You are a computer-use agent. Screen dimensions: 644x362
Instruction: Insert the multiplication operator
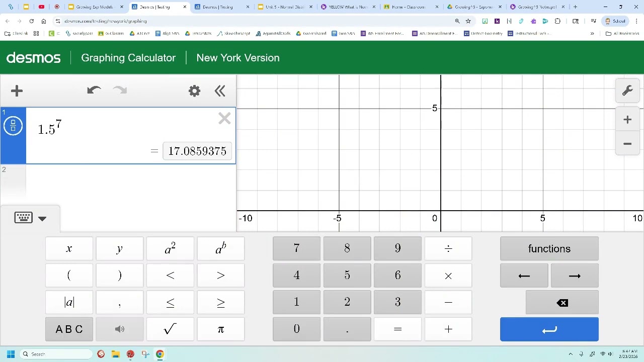click(448, 276)
